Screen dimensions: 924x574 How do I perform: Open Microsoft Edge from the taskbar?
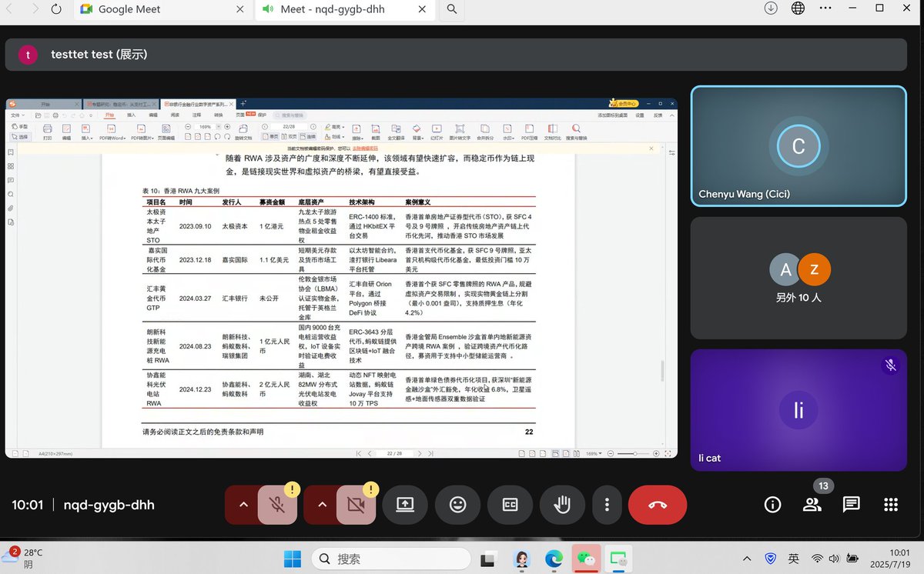(554, 559)
